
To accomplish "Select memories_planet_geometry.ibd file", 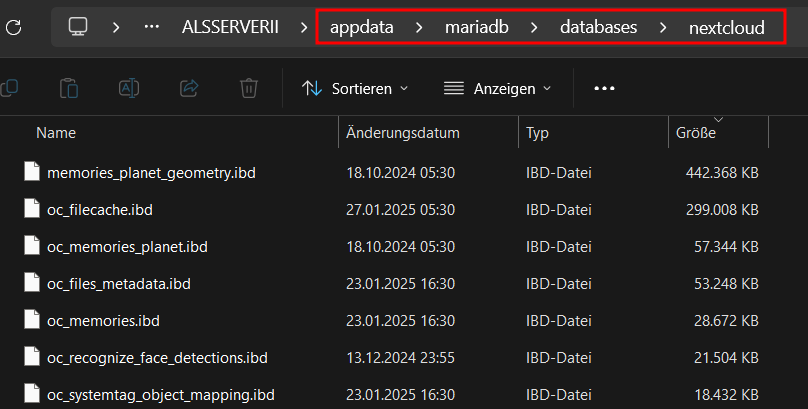I will tap(392, 173).
